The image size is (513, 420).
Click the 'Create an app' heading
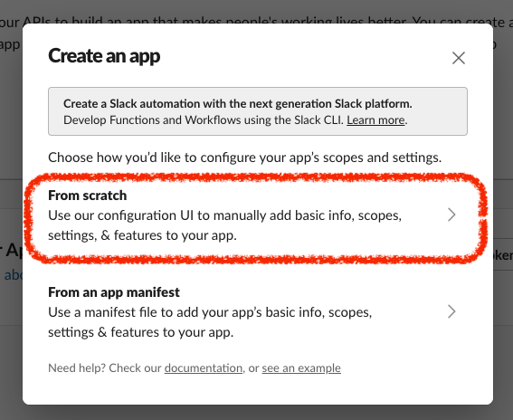[x=104, y=56]
